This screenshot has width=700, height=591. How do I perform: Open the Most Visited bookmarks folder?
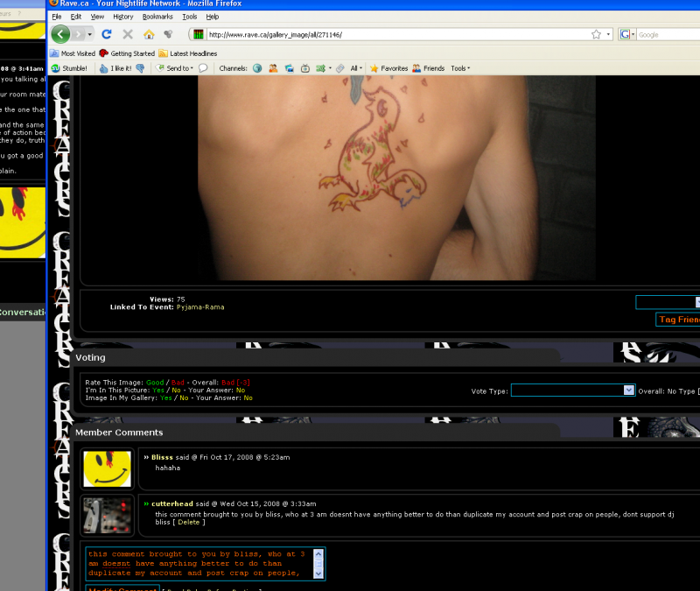pos(73,53)
